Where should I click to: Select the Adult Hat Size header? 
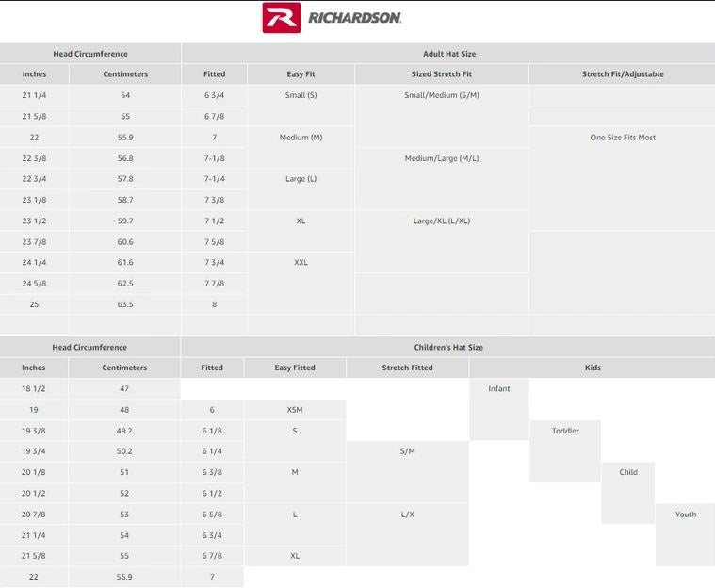(448, 54)
